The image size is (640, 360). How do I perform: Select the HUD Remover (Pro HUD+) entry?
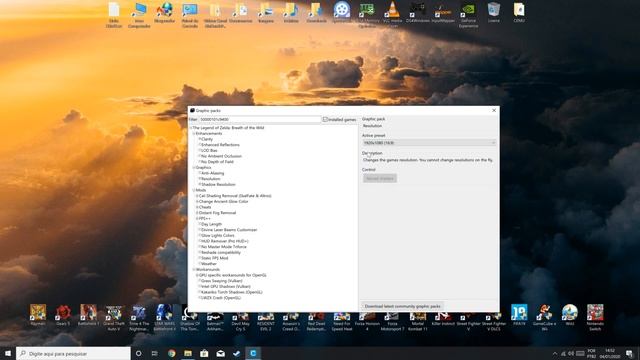pos(225,241)
